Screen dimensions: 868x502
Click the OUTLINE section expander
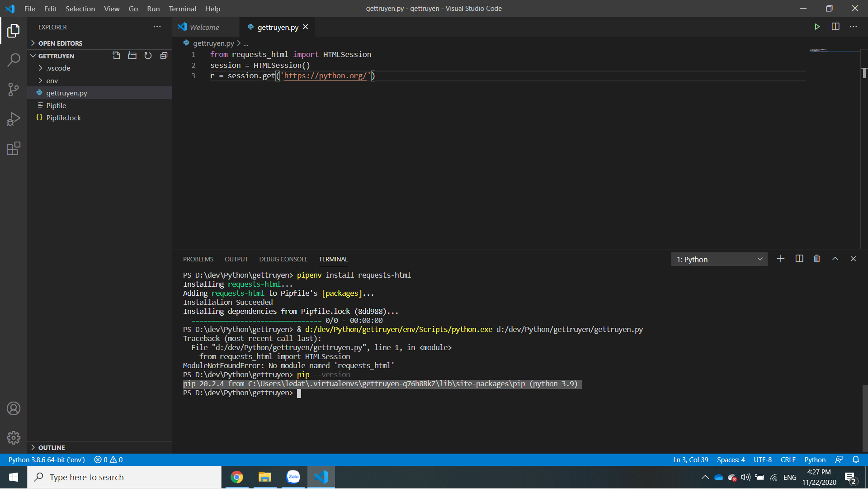(34, 447)
